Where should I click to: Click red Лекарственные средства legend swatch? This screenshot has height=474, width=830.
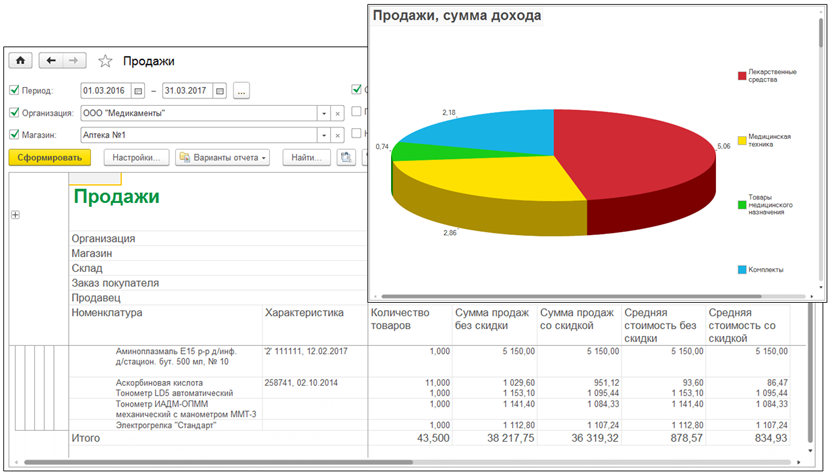[741, 75]
